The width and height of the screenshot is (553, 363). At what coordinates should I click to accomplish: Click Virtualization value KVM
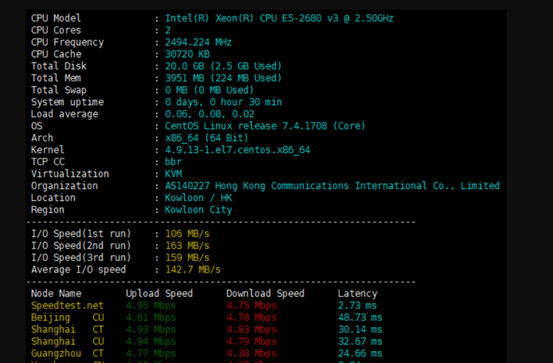click(x=173, y=174)
